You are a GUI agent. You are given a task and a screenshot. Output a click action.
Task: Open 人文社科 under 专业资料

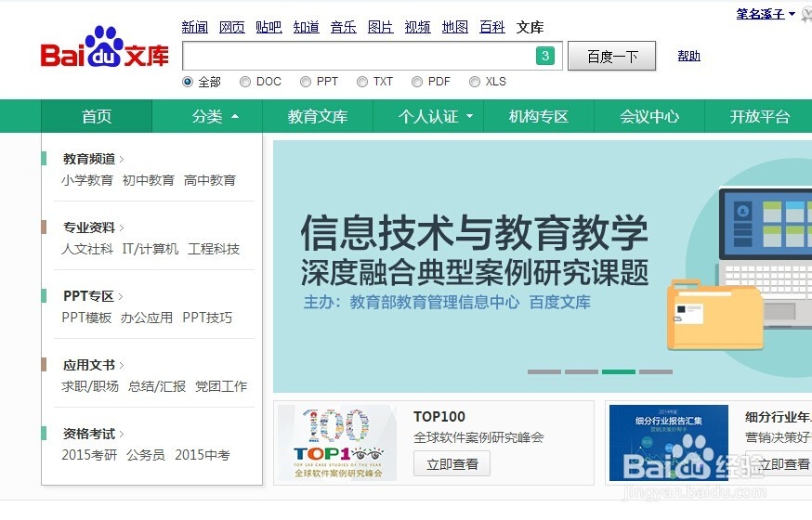pyautogui.click(x=87, y=249)
